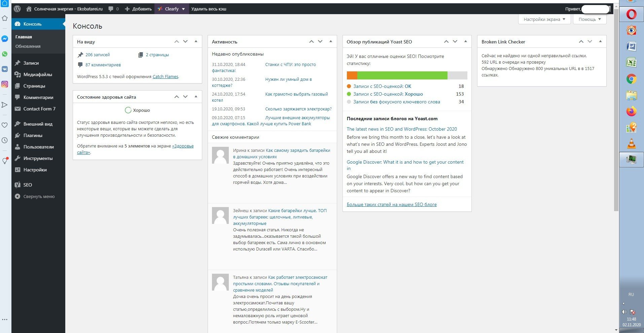Open Медиафайлы menu in the sidebar

tap(38, 74)
